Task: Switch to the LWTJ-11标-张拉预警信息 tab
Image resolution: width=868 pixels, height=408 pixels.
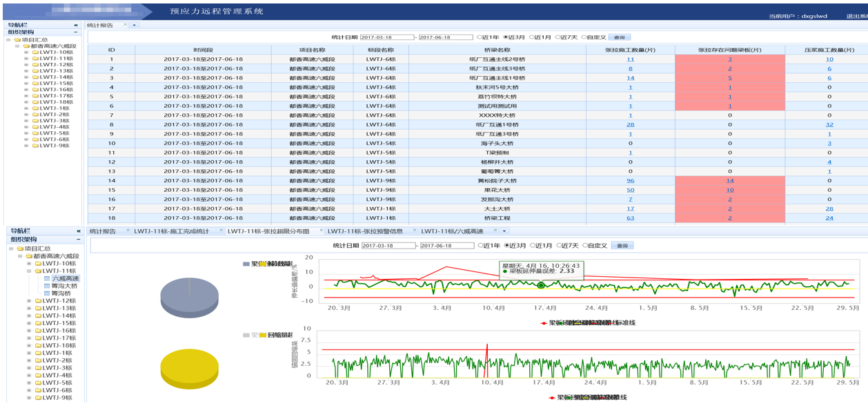Action: point(364,231)
